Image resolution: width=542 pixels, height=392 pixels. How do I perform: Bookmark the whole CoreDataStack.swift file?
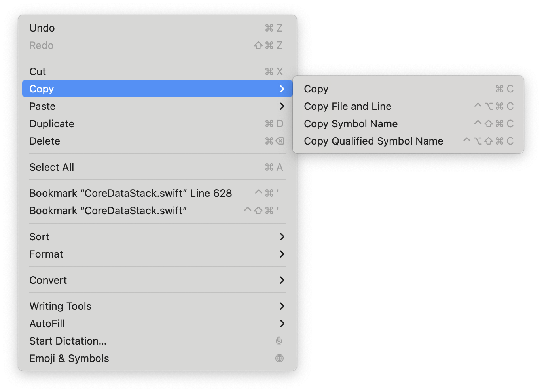click(x=108, y=211)
